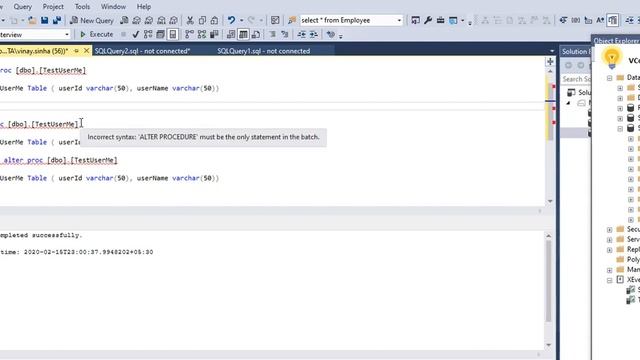
Task: Open the Window menu
Action: pos(113,7)
